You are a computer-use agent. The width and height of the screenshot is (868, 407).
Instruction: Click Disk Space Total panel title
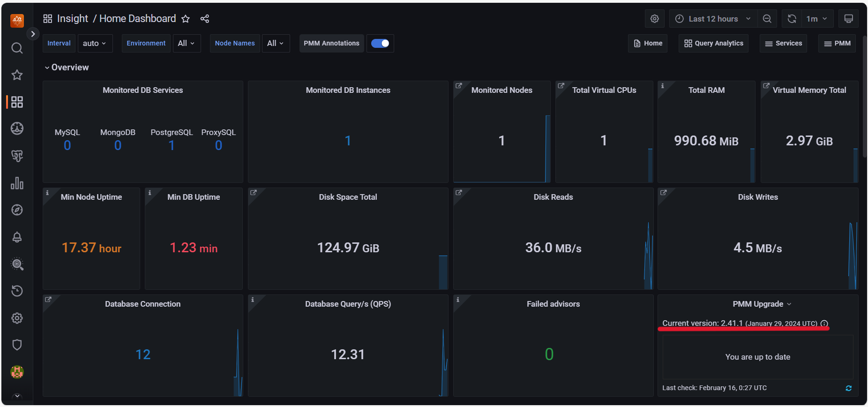coord(348,197)
